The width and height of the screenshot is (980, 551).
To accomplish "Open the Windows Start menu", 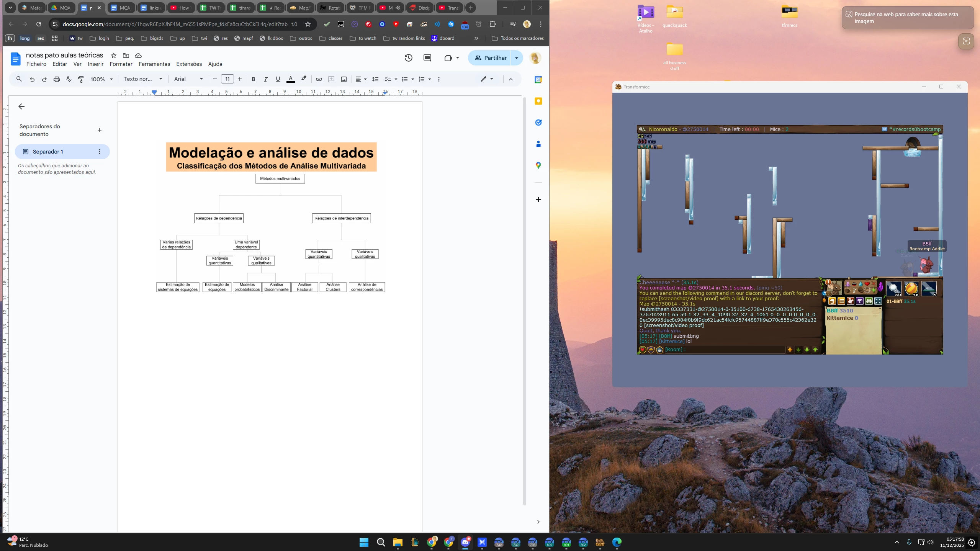I will [364, 542].
